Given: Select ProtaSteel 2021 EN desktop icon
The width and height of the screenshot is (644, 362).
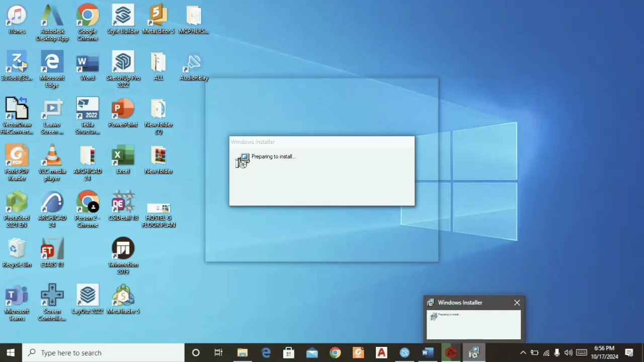Looking at the screenshot, I should pyautogui.click(x=17, y=210).
